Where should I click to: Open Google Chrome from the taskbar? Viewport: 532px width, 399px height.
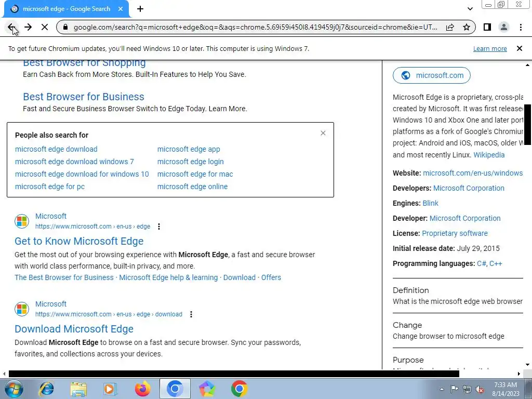[239, 389]
